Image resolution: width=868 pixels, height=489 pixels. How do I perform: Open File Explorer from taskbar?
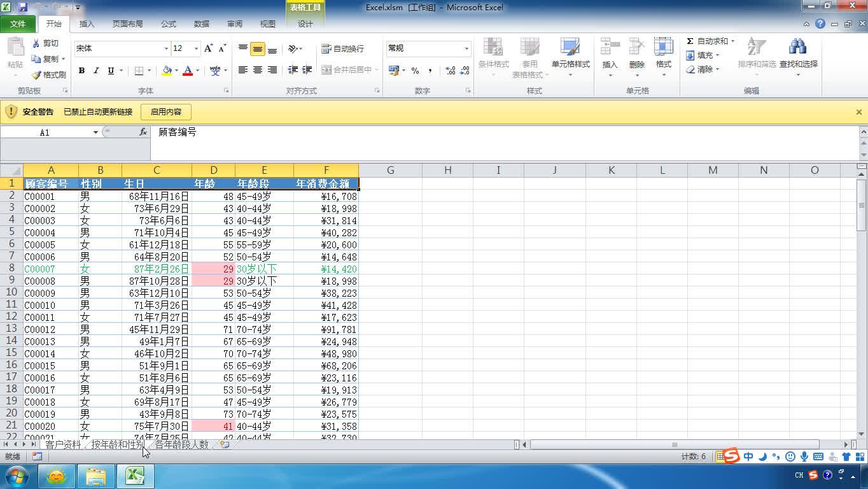pyautogui.click(x=96, y=476)
